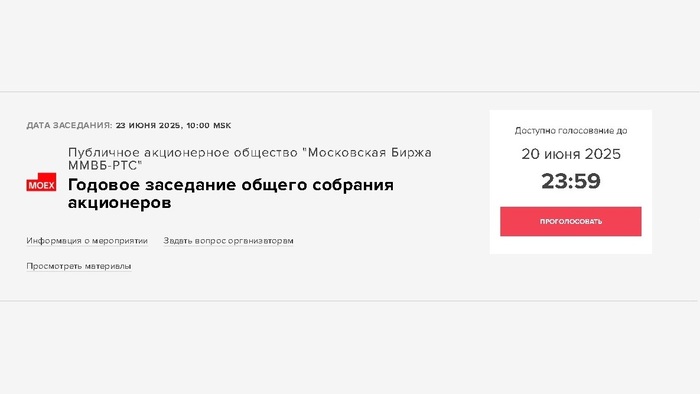Click the word акционеров in the heading
The width and height of the screenshot is (700, 394).
pyautogui.click(x=119, y=203)
